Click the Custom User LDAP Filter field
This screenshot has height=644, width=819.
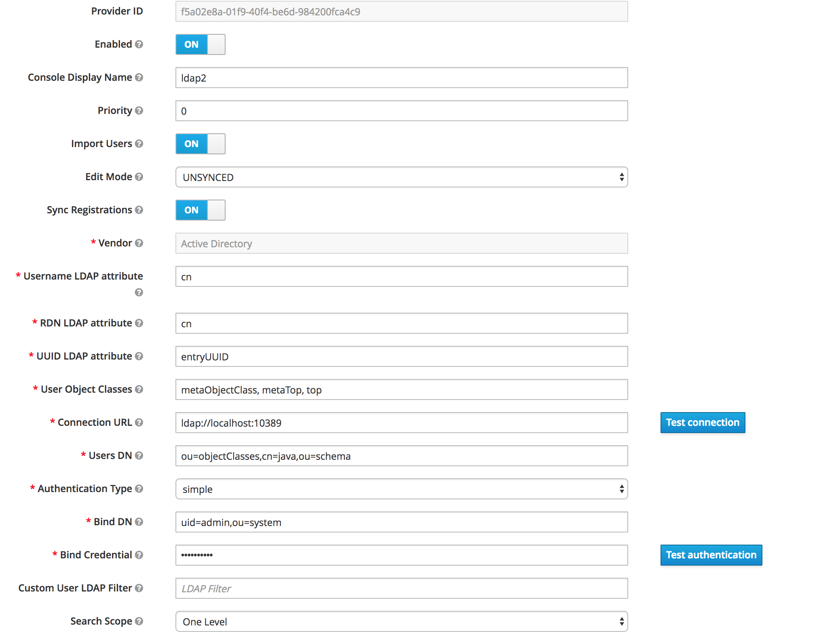click(401, 589)
